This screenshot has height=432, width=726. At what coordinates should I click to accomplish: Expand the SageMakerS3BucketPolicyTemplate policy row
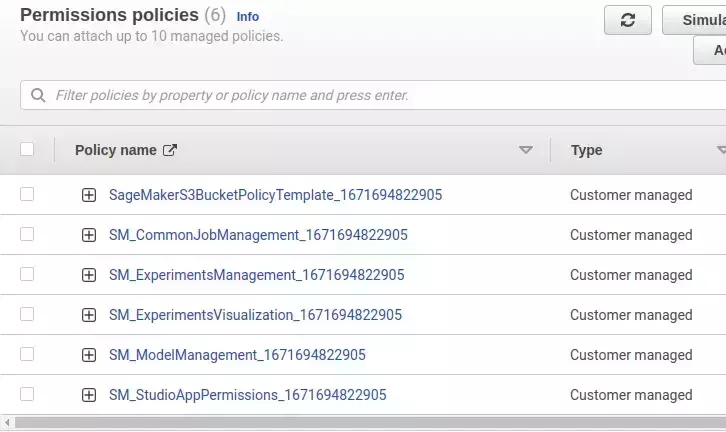(x=89, y=195)
